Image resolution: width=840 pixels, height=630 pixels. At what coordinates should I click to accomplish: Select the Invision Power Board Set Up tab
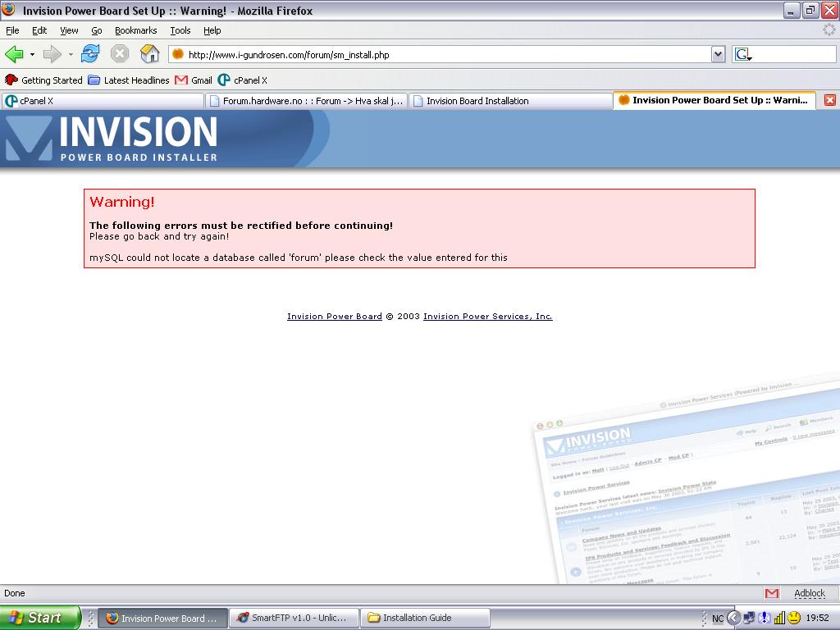coord(714,100)
